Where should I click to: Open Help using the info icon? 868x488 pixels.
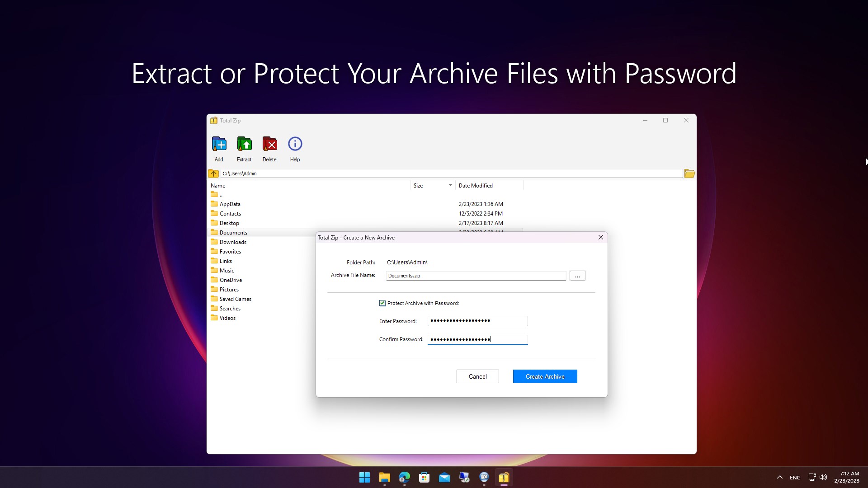point(295,143)
